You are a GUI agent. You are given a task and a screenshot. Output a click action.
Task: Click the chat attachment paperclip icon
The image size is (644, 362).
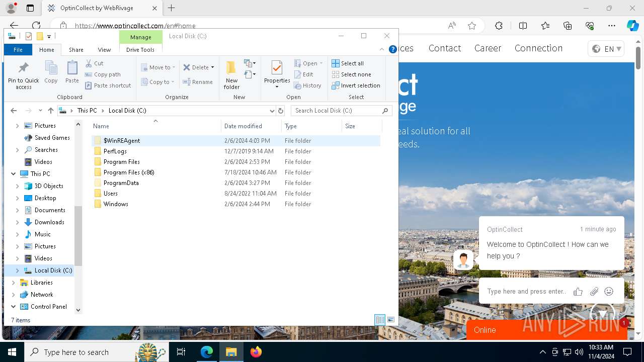coord(594,292)
